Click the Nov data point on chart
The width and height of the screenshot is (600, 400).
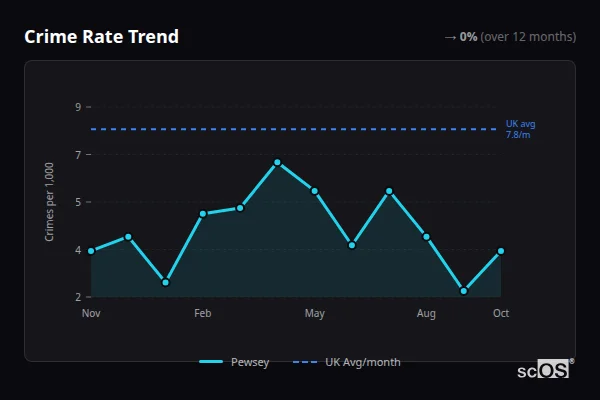pos(91,251)
